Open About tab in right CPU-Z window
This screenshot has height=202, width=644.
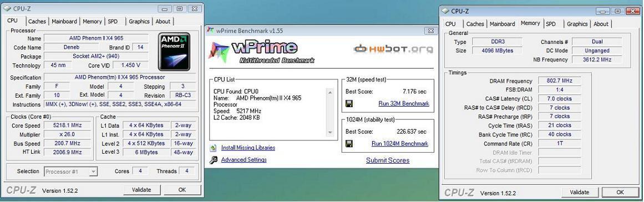coord(601,24)
